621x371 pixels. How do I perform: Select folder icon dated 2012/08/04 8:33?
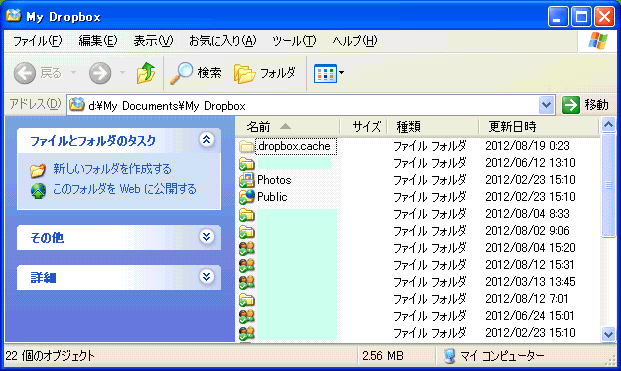246,214
